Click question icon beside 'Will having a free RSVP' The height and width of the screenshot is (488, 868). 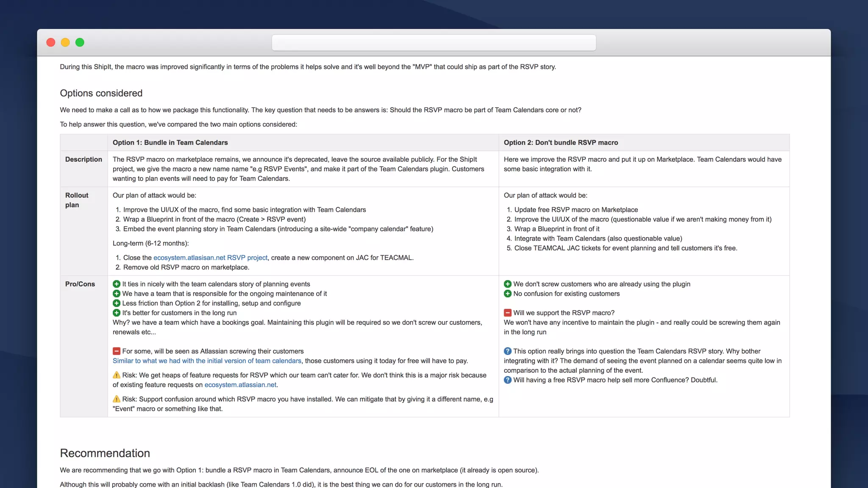508,380
